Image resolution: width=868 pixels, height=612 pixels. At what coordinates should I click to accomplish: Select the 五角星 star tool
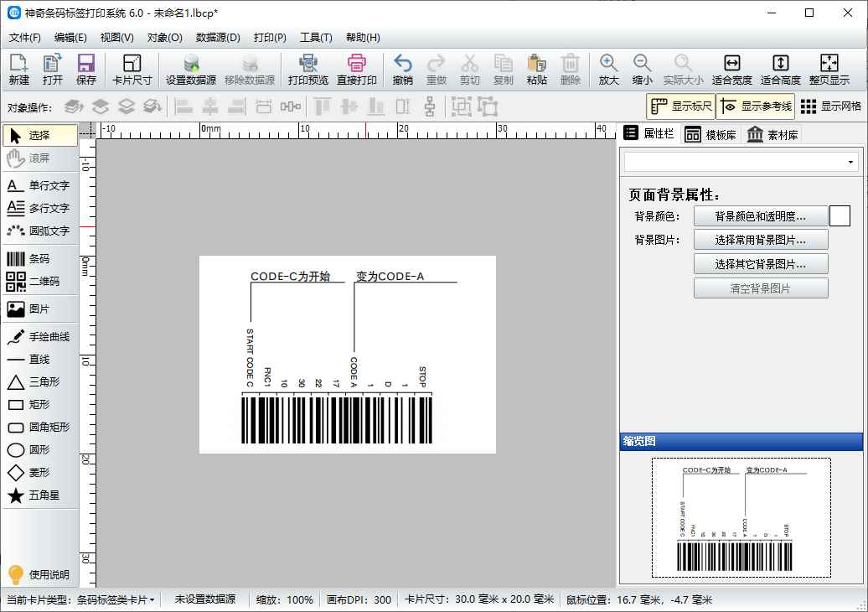click(x=40, y=495)
